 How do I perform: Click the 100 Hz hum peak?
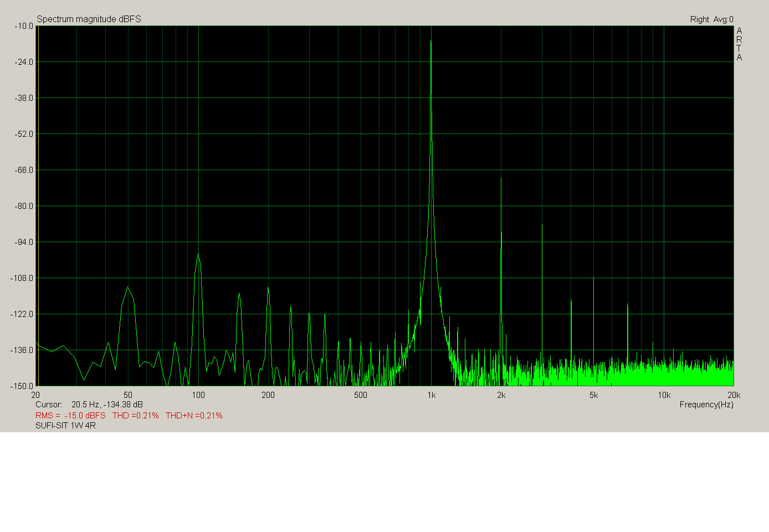[x=198, y=254]
